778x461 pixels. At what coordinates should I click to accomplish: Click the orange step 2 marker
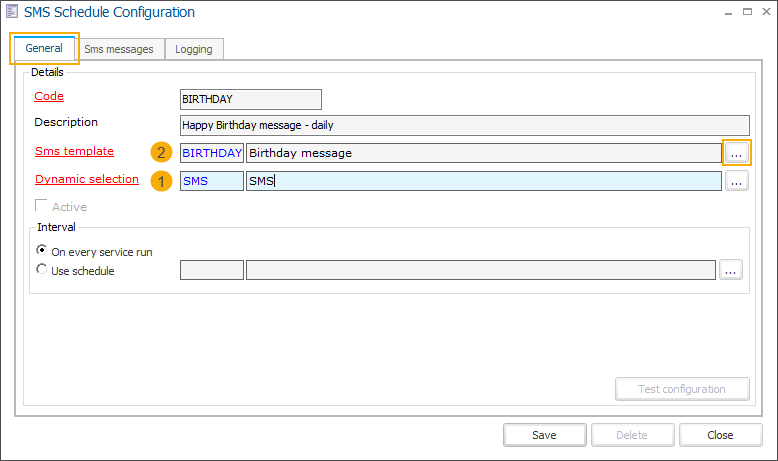(160, 153)
